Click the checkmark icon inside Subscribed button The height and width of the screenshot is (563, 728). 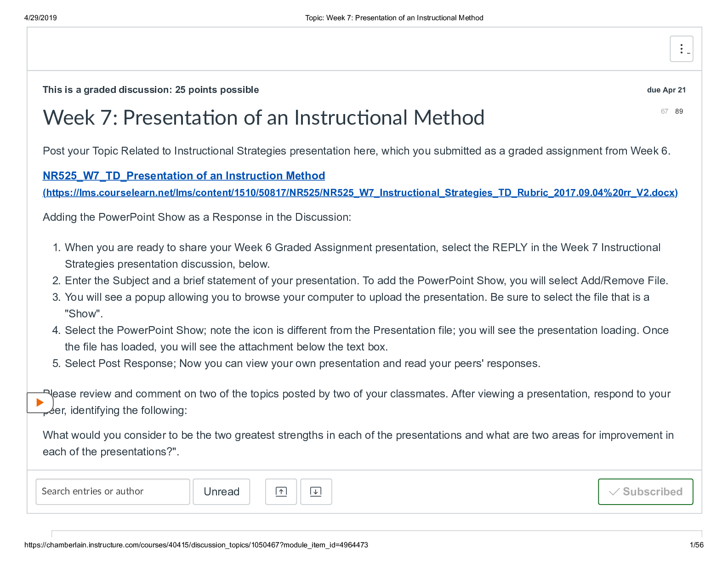[x=613, y=492]
